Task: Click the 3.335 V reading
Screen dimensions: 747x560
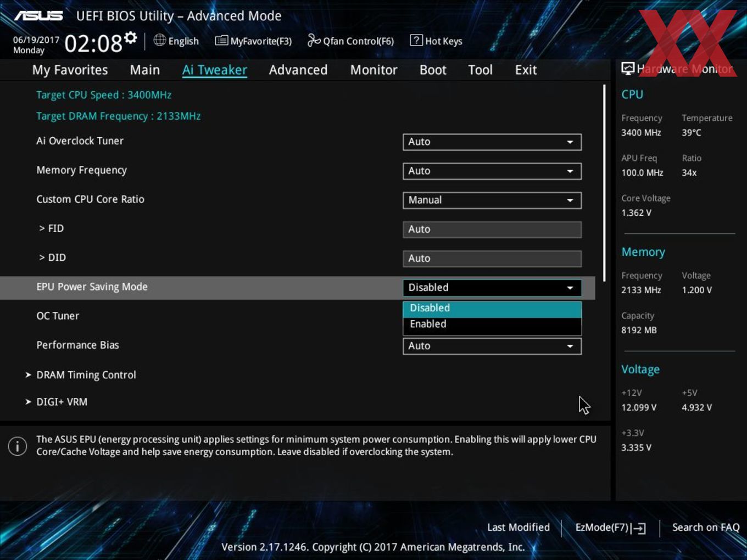Action: 636,447
